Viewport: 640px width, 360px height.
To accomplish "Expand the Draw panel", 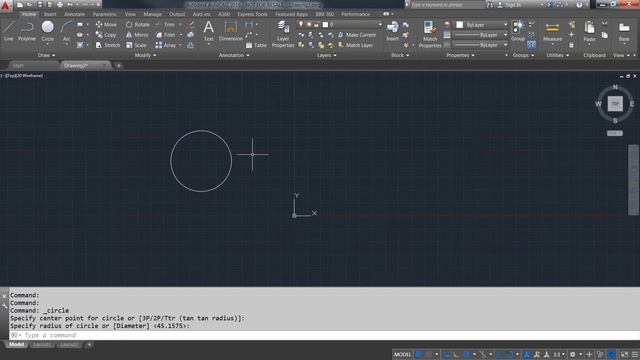I will [x=46, y=55].
